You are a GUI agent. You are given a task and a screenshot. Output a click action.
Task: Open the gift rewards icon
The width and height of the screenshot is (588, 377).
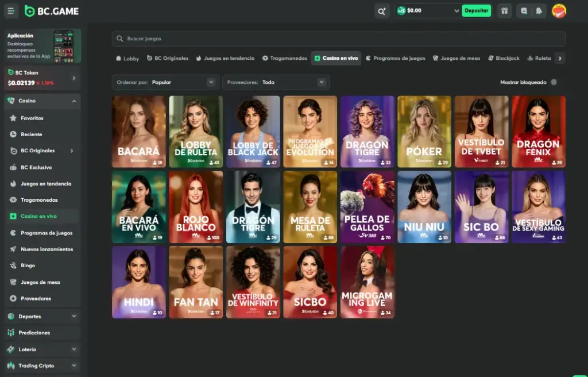point(504,11)
